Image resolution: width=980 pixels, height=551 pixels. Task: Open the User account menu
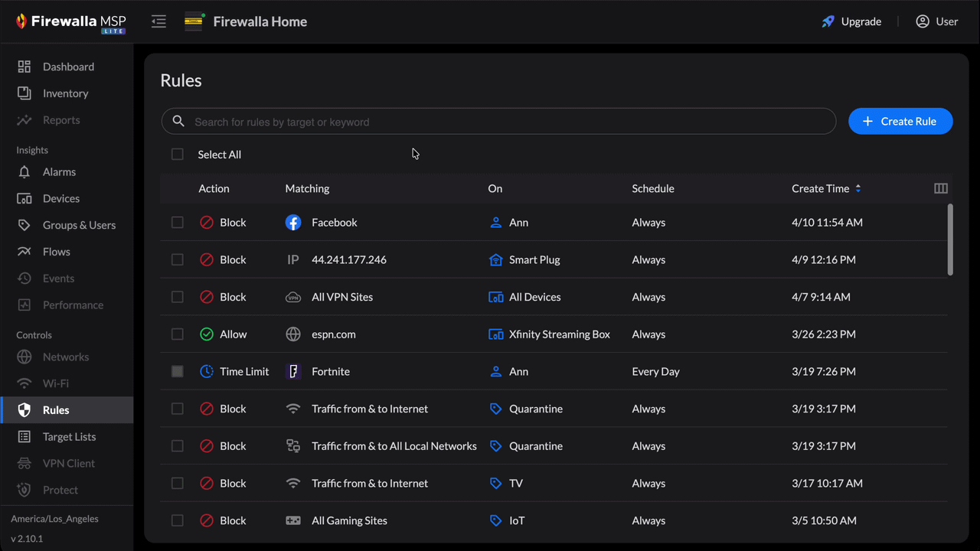point(936,21)
